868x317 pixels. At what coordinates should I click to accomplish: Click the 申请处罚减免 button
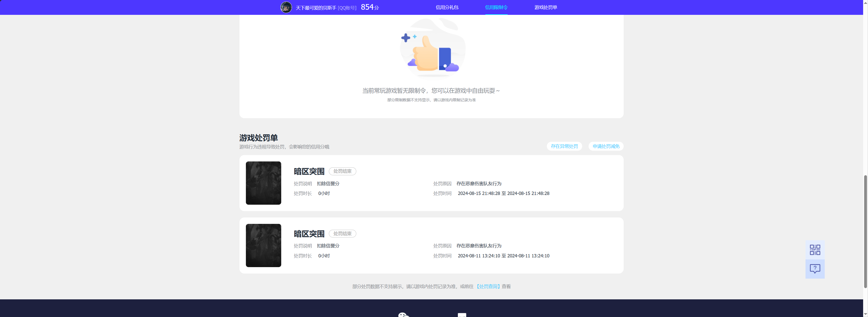(606, 146)
